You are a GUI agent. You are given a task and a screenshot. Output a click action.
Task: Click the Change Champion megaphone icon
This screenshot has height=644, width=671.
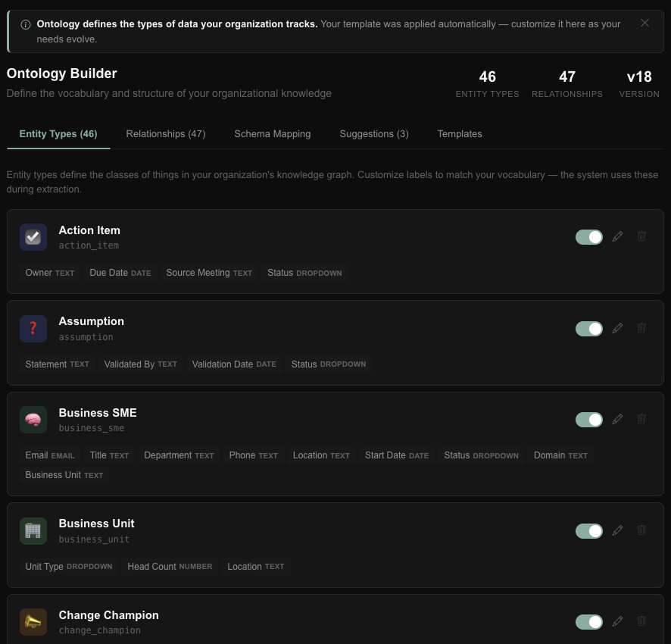[x=33, y=622]
